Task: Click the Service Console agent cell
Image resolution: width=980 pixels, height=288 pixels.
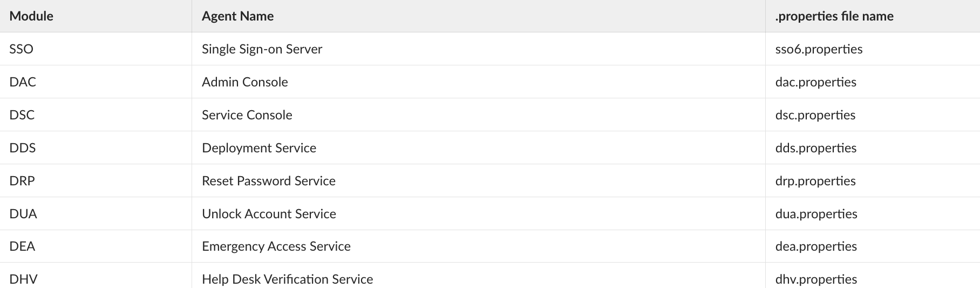Action: [x=247, y=115]
